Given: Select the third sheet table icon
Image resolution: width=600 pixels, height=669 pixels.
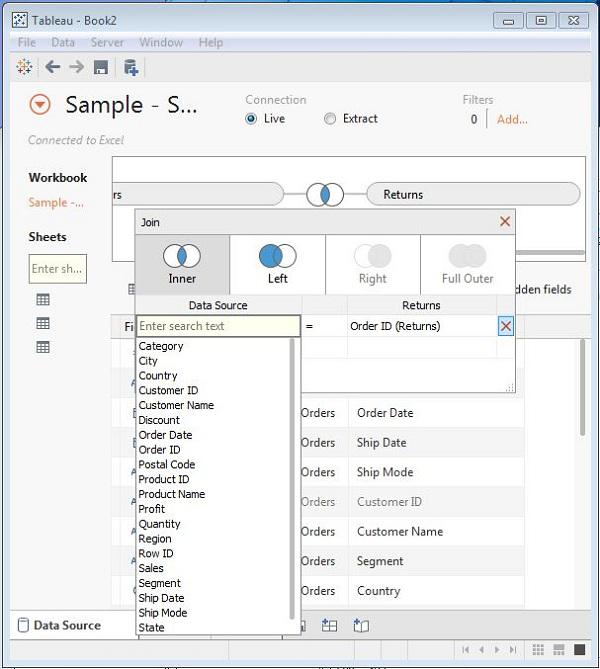Looking at the screenshot, I should 43,347.
